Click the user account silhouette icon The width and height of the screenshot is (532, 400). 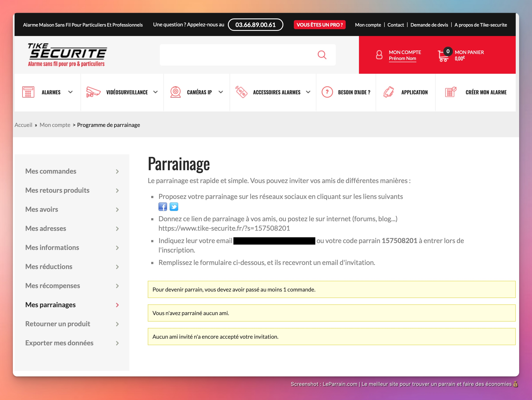(379, 55)
